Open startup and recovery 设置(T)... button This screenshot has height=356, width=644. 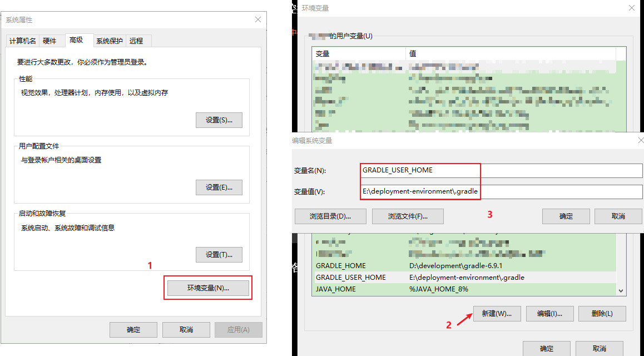[x=219, y=255]
